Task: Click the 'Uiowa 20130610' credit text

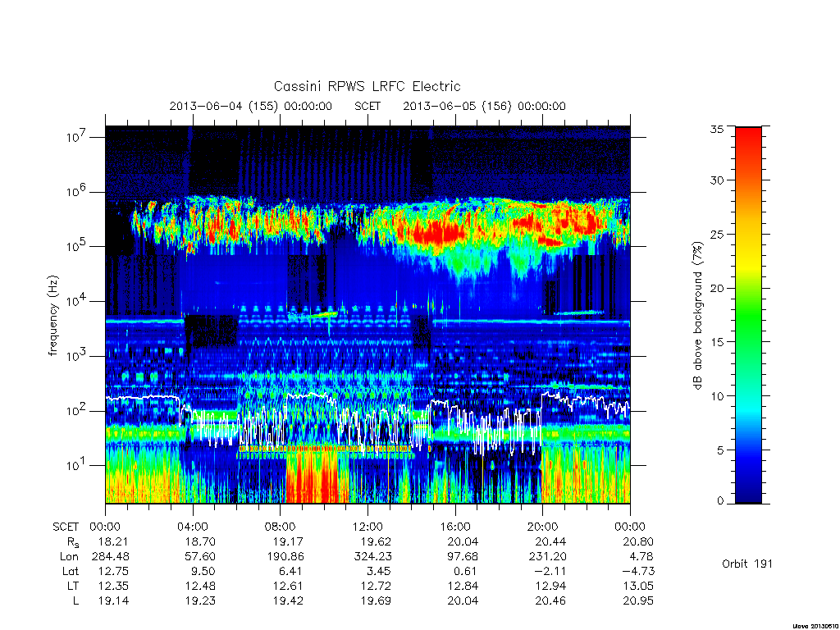Action: point(815,626)
